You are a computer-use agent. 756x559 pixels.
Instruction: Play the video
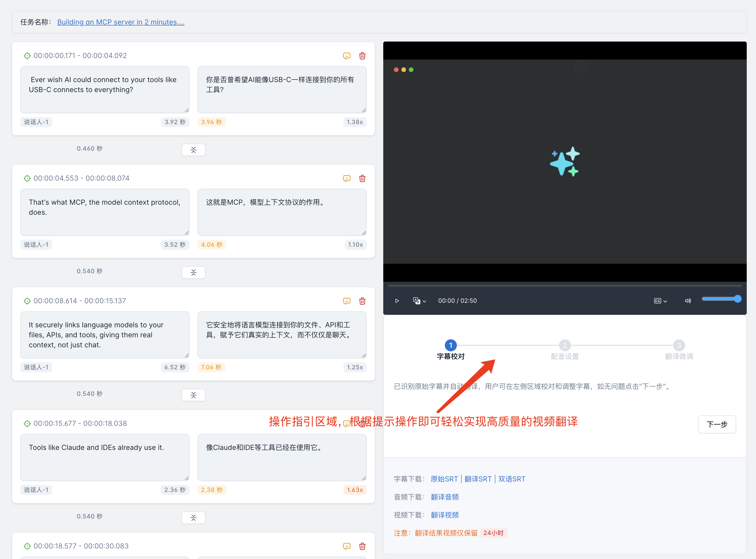coord(397,301)
